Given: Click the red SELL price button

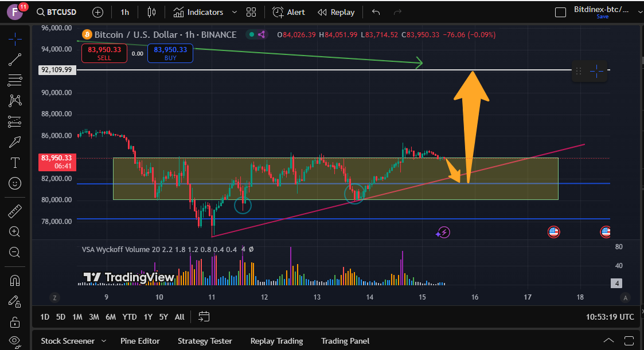Looking at the screenshot, I should click(x=104, y=53).
